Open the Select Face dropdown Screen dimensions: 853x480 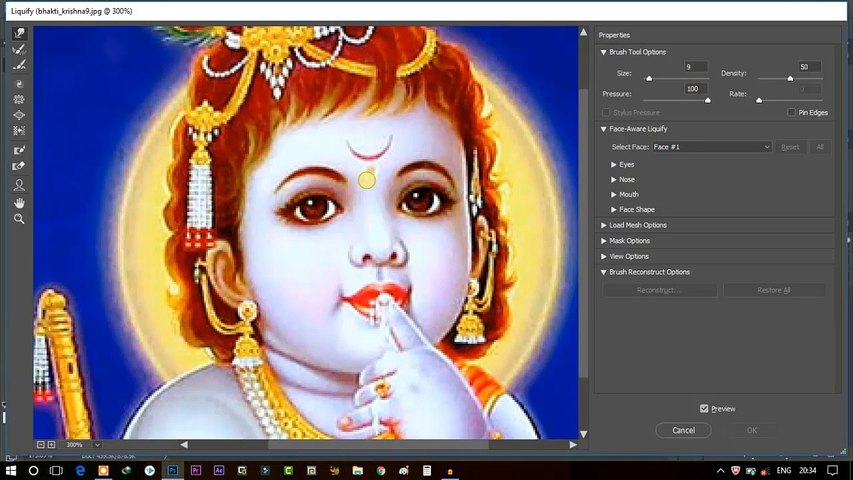click(711, 147)
